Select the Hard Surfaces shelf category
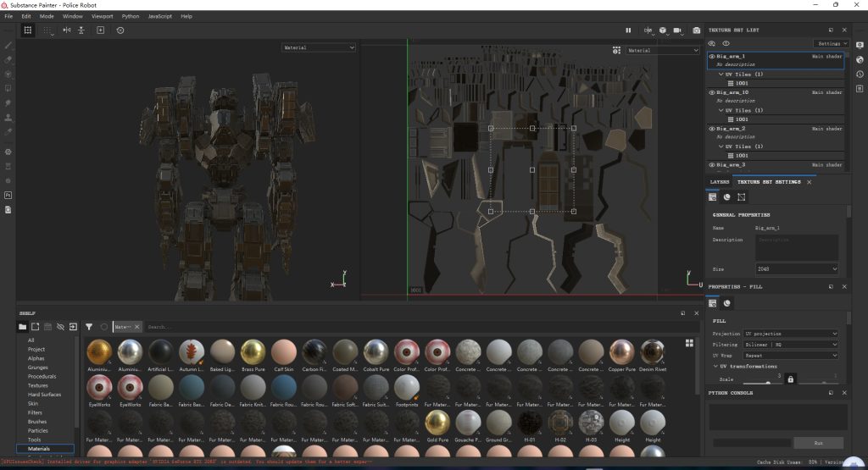Image resolution: width=868 pixels, height=470 pixels. tap(44, 395)
